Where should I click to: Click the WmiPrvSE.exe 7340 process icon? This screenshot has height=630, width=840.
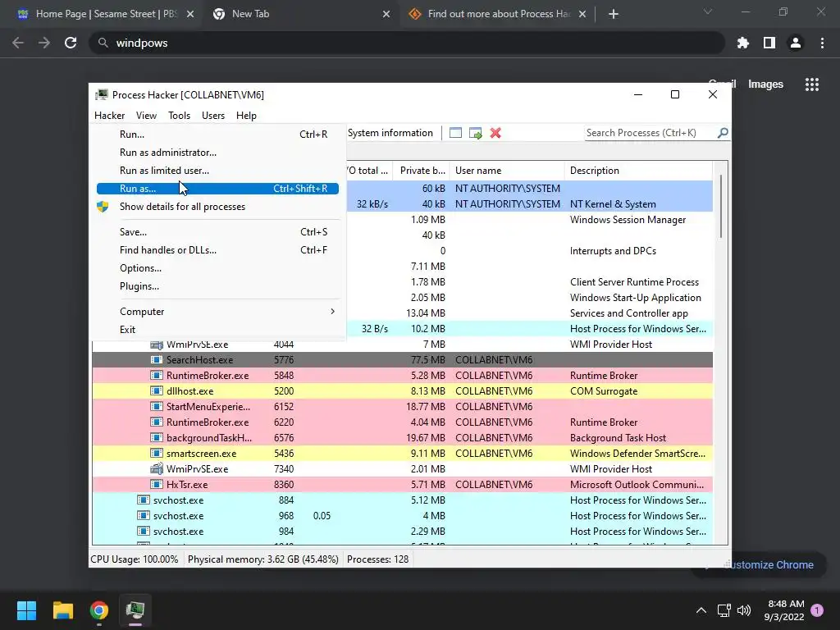point(157,468)
